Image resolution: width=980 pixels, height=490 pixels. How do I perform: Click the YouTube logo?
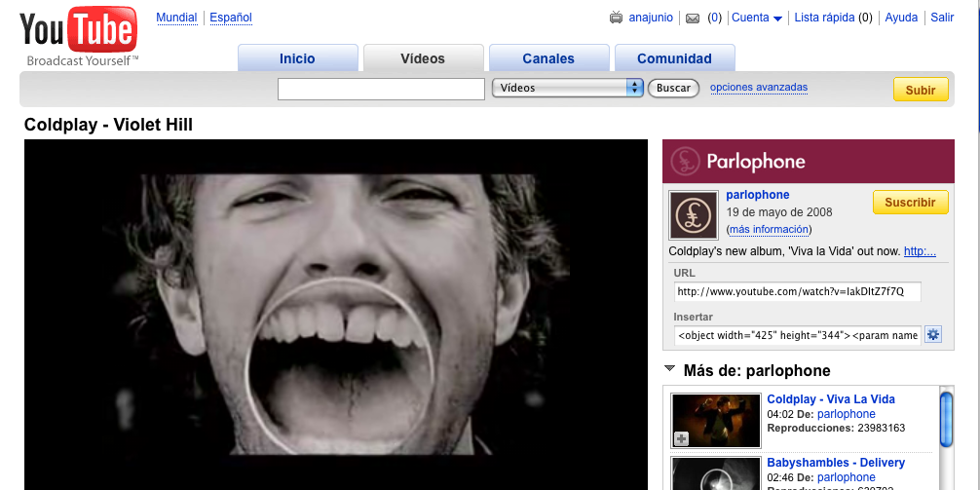(x=79, y=36)
